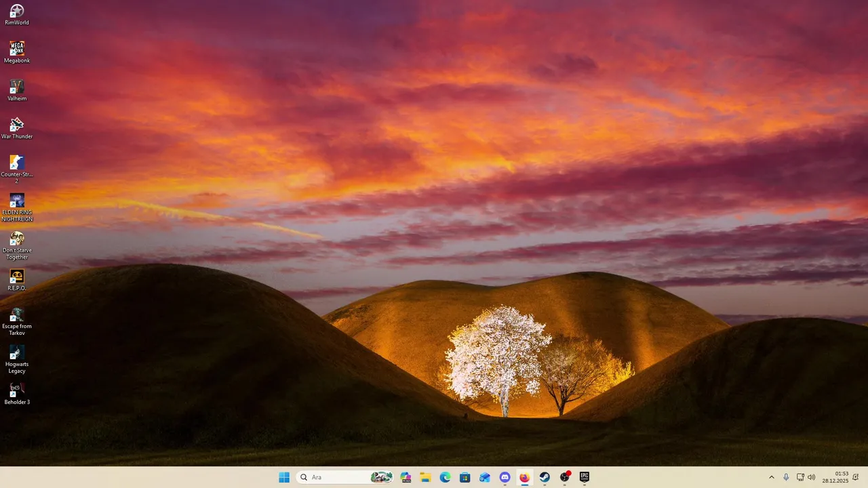Open Outlook from the taskbar

(484, 477)
